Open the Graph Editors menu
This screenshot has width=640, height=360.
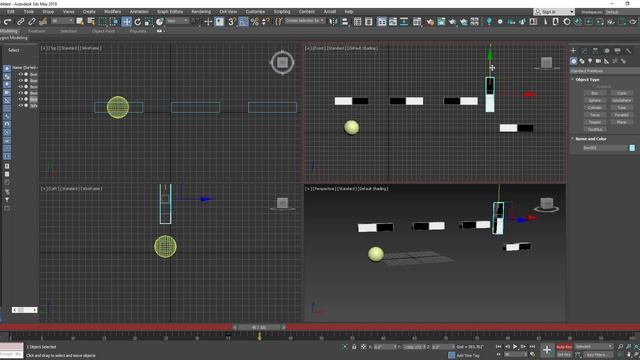(x=170, y=11)
